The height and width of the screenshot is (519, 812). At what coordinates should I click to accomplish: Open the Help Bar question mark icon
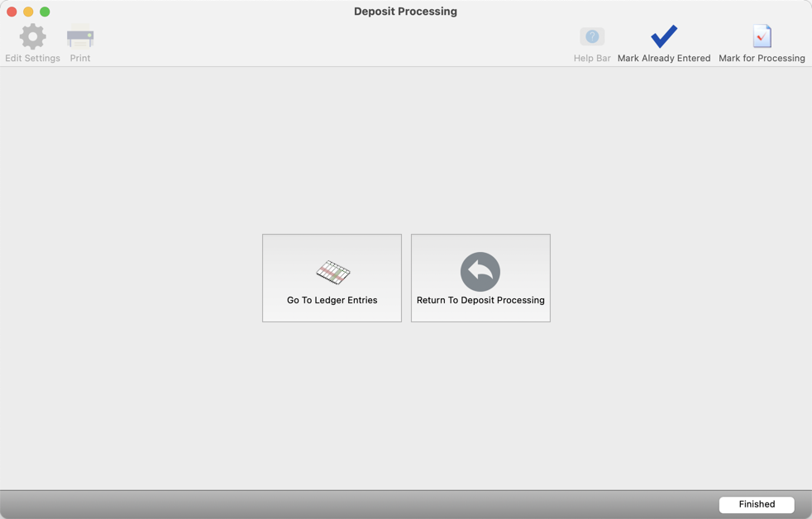click(592, 36)
